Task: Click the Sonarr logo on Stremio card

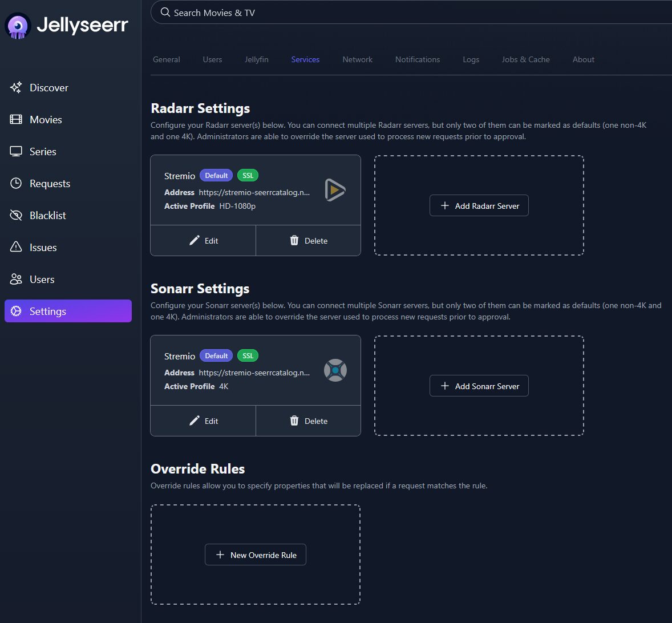Action: [x=335, y=370]
